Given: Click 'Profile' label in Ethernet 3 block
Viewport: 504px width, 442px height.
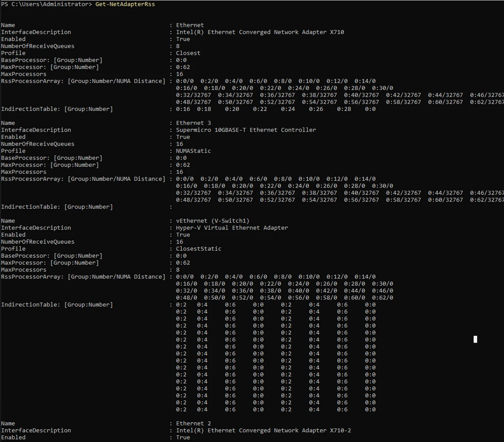Looking at the screenshot, I should coord(13,151).
